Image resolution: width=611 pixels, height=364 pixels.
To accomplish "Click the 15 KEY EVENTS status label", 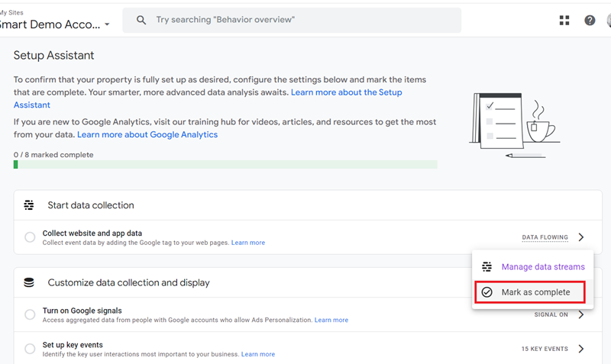I will point(545,349).
